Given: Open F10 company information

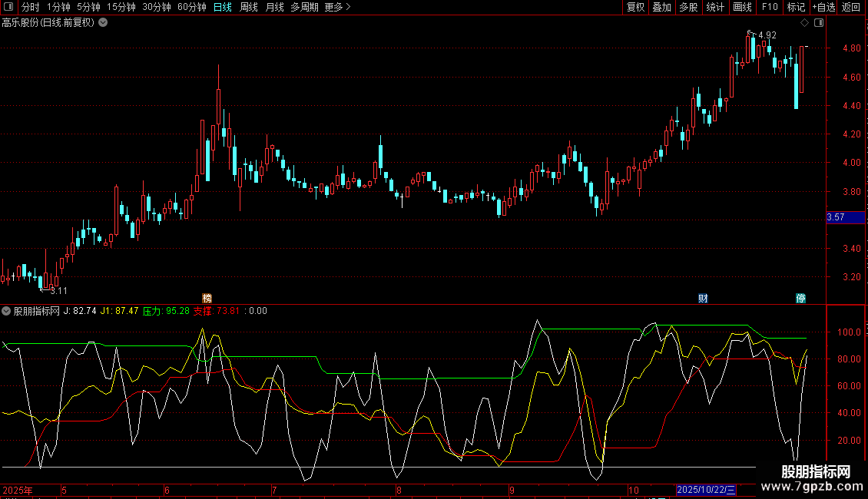Looking at the screenshot, I should [x=769, y=7].
